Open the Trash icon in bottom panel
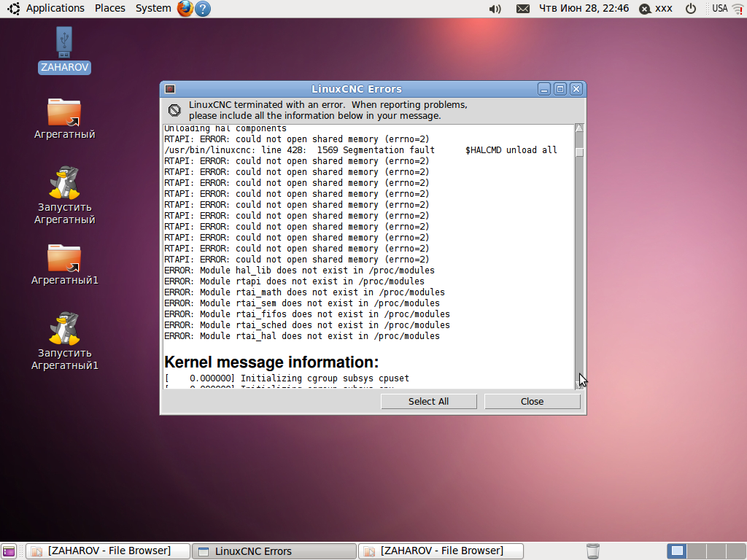Screen dimensions: 747x560 [x=592, y=551]
